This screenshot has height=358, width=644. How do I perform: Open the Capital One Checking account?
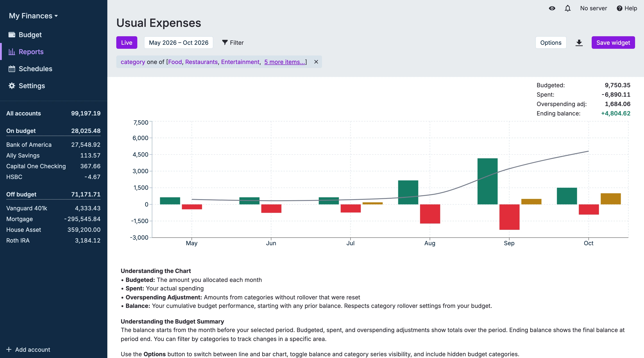[x=53, y=166]
